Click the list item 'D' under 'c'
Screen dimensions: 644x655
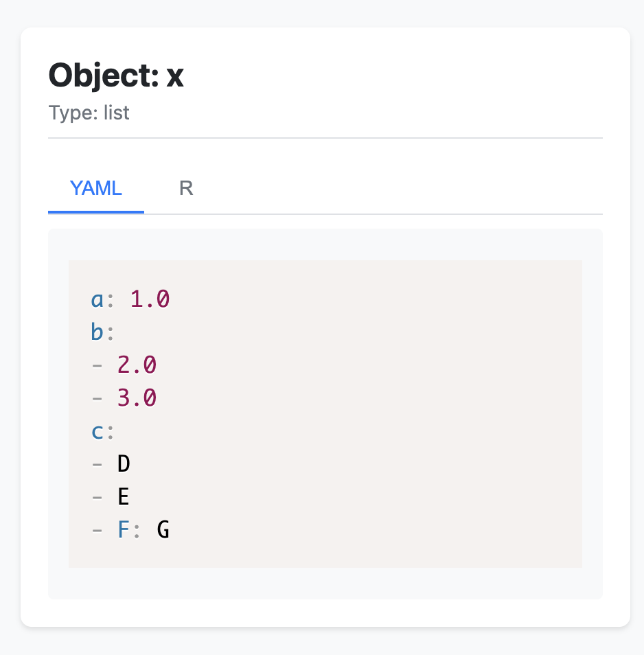[123, 463]
